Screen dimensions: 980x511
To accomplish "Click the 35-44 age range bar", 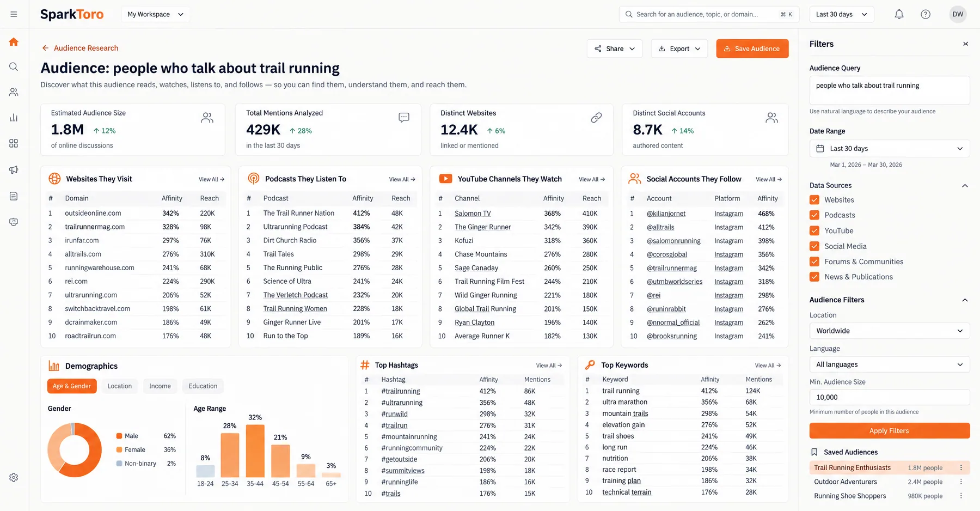I will pyautogui.click(x=255, y=451).
